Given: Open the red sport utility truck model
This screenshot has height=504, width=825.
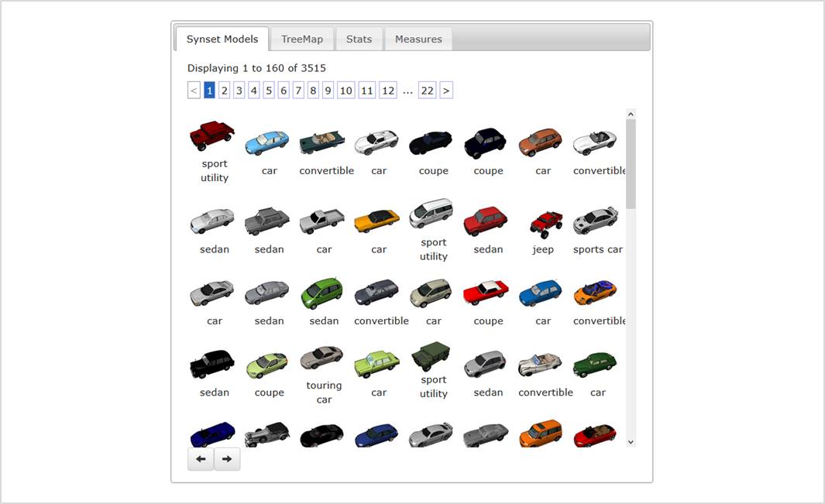Looking at the screenshot, I should (x=211, y=136).
